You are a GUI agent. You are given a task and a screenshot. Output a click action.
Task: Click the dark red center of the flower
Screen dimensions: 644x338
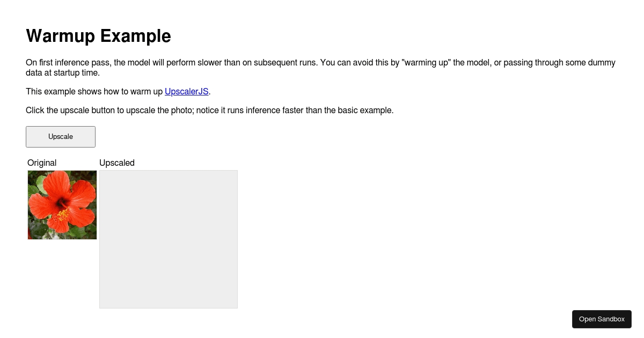(x=64, y=202)
